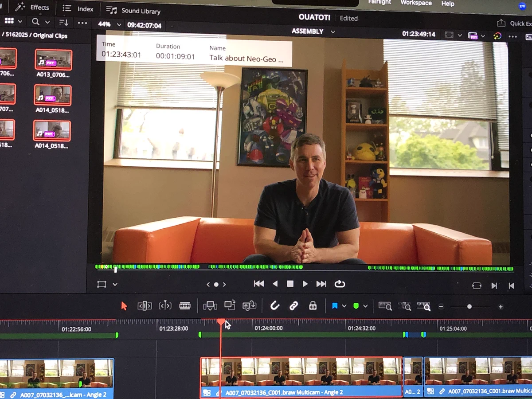Open the Effects panel
Viewport: 532px width, 399px height.
32,7
